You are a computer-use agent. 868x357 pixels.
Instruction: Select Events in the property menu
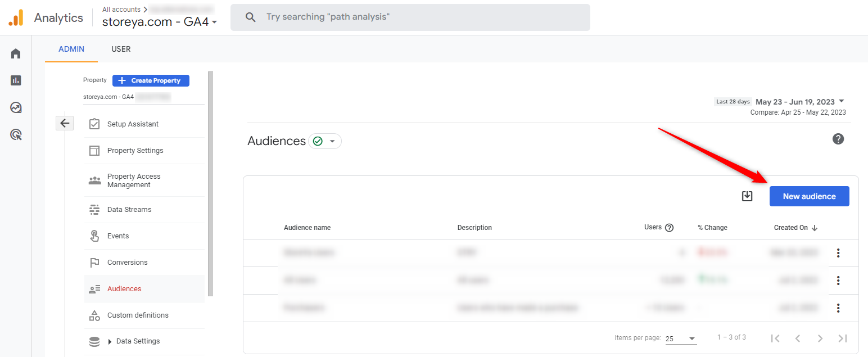click(118, 236)
